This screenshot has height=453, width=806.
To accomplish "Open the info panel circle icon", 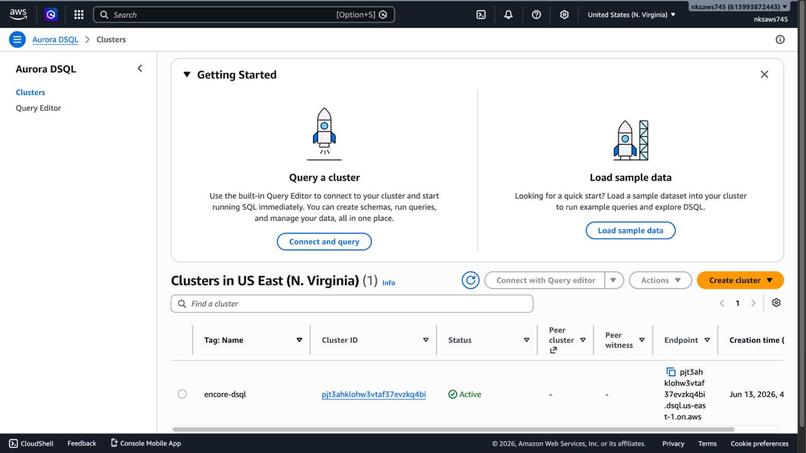I will pyautogui.click(x=780, y=40).
